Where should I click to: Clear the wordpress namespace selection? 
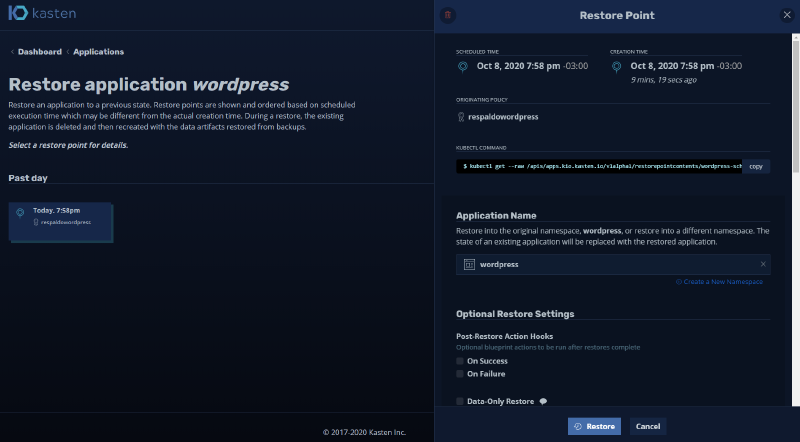[763, 264]
